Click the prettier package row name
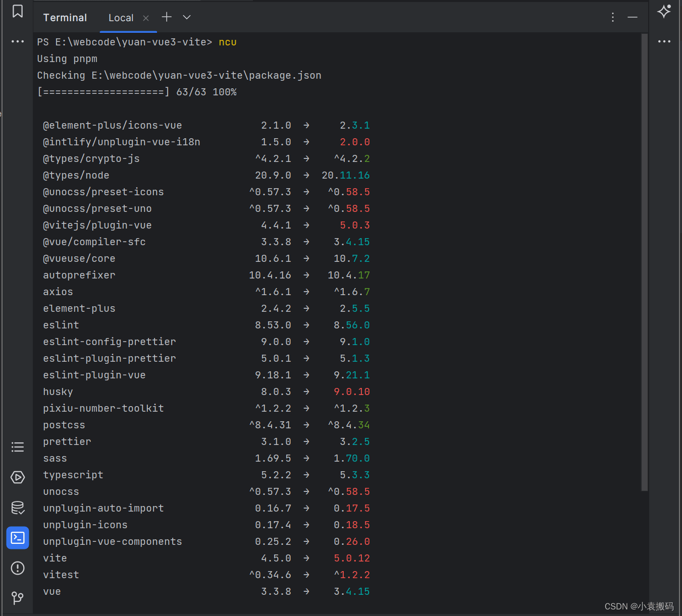Viewport: 682px width, 616px height. pyautogui.click(x=67, y=441)
